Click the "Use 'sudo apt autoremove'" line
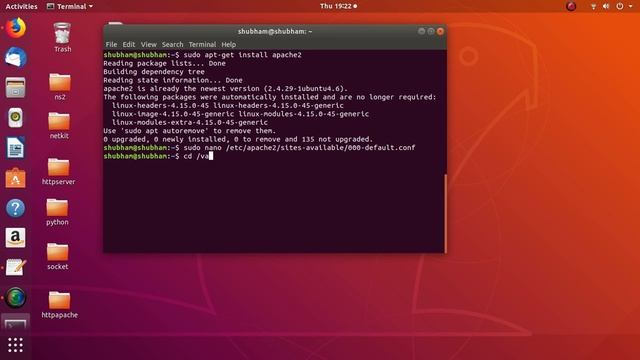Screen dimensions: 640x360 coord(190,131)
